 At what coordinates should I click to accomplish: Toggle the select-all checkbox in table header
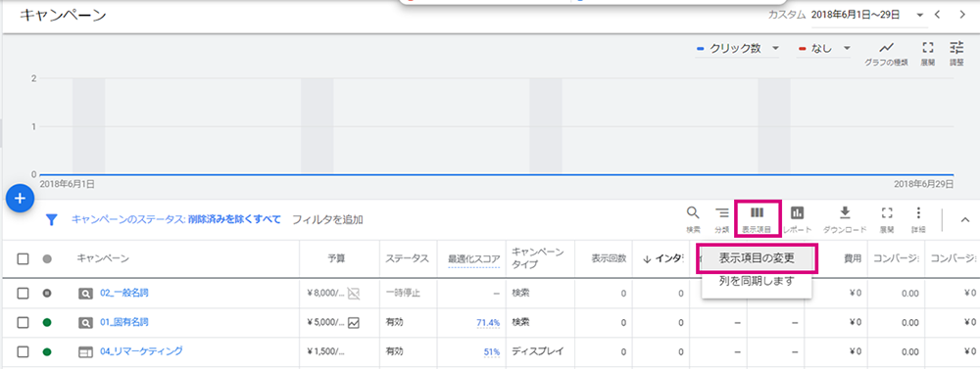tap(23, 258)
